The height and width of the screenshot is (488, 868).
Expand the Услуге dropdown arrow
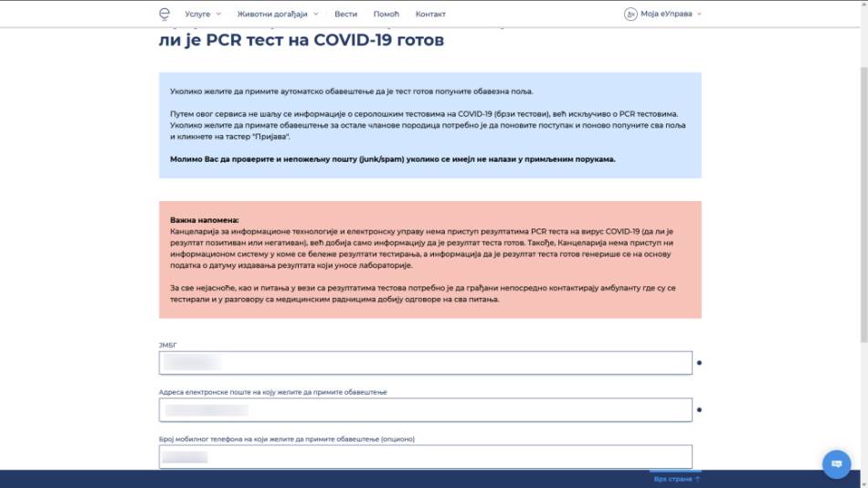(218, 14)
